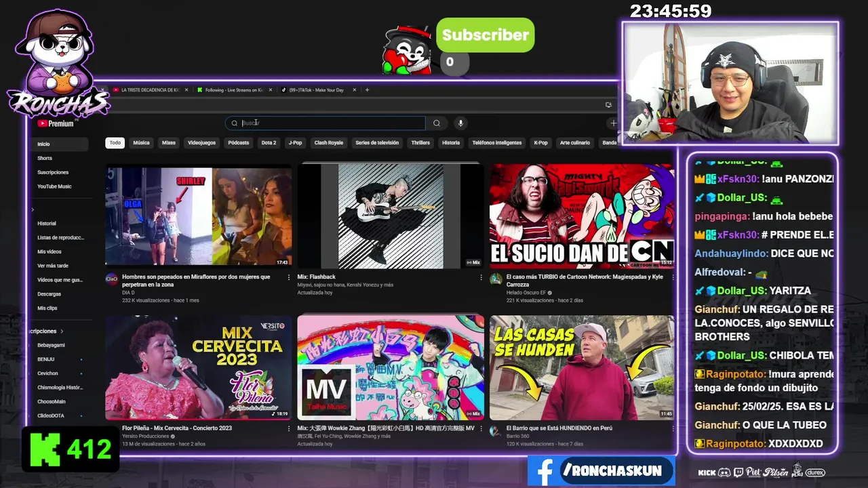Select the Thrillers filter chip
Image resolution: width=868 pixels, height=488 pixels.
click(x=420, y=142)
